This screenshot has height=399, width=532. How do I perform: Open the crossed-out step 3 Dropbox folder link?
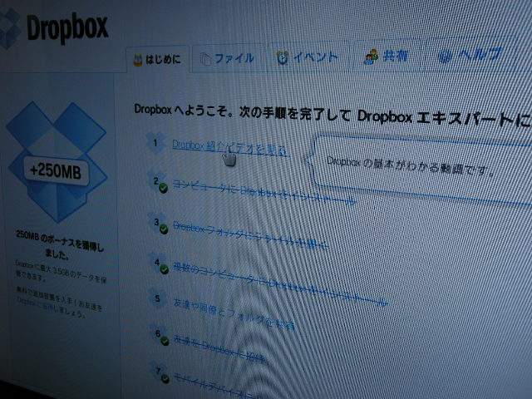point(250,235)
